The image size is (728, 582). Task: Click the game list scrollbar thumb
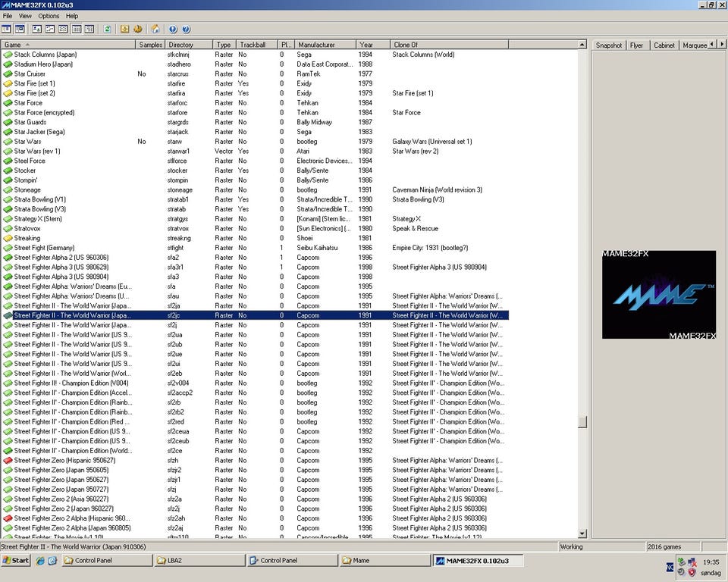[x=582, y=421]
